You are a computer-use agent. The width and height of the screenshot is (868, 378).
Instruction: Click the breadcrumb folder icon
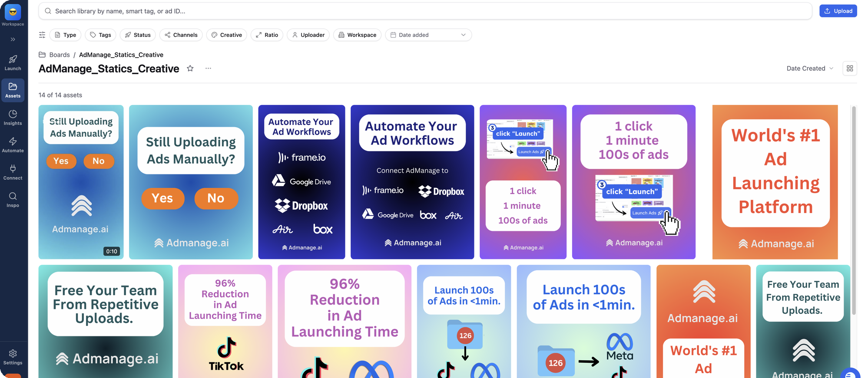(42, 55)
